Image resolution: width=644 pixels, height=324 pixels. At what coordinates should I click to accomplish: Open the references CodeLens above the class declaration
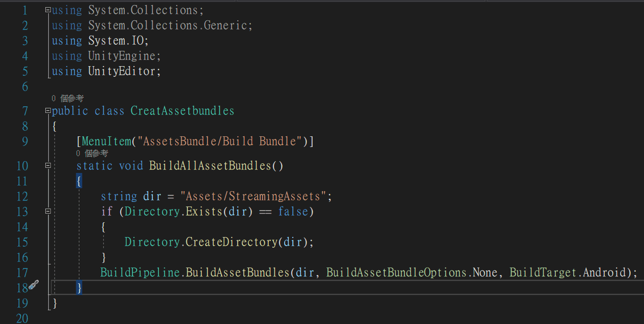(68, 98)
